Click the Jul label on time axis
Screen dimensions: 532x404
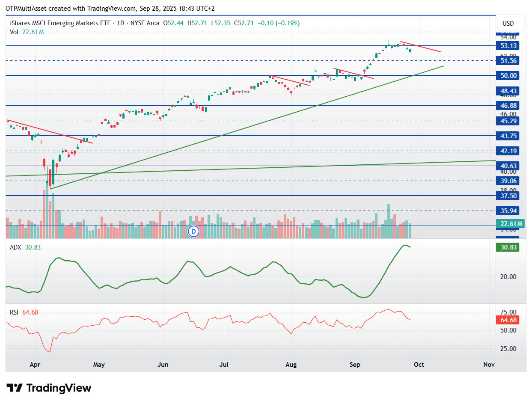224,365
